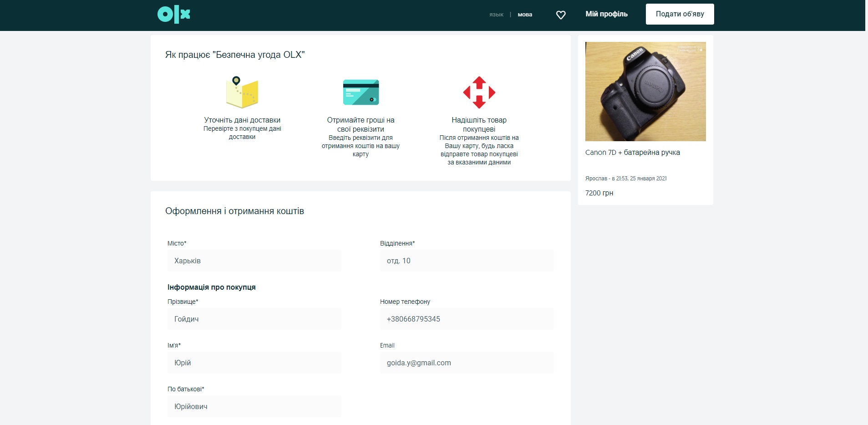Switch language to 'мова'
The height and width of the screenshot is (425, 868).
525,15
